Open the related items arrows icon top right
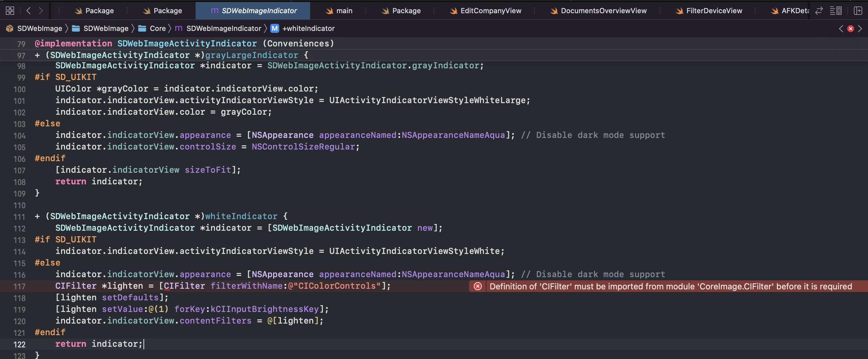The height and width of the screenshot is (359, 868). point(819,10)
